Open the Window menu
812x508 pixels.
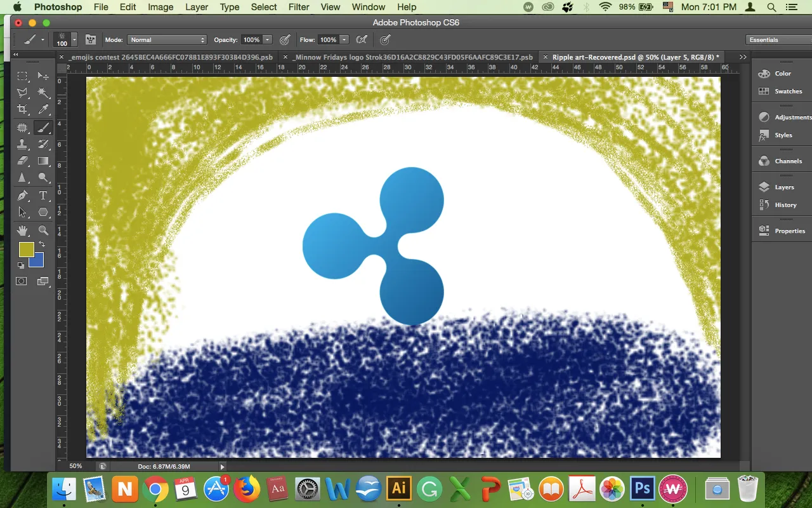point(369,7)
